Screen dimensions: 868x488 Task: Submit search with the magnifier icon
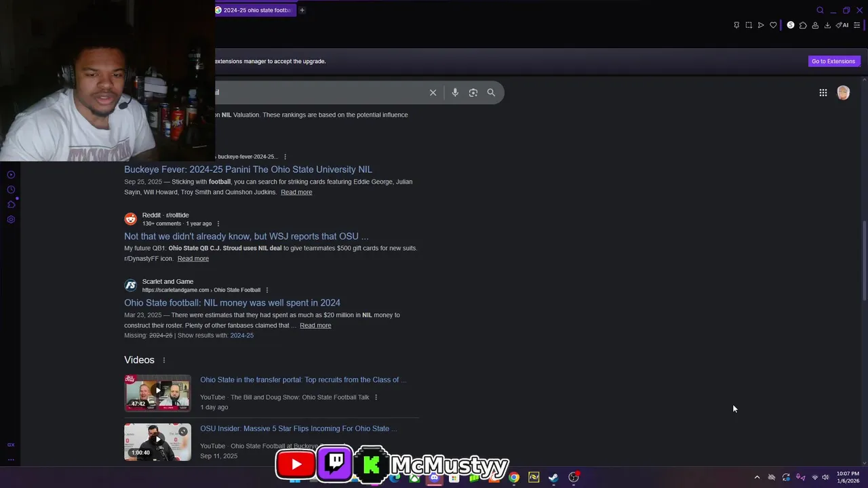[x=491, y=93]
